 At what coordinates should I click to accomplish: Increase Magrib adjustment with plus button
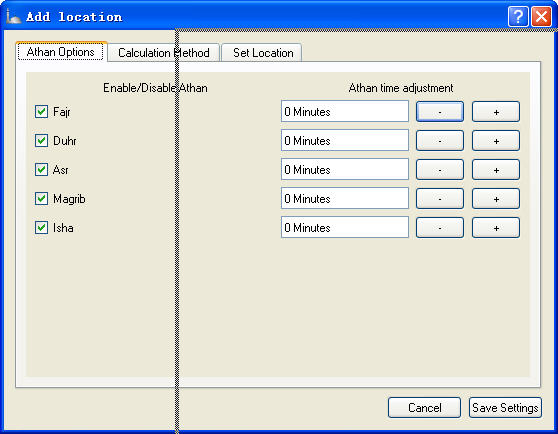point(496,199)
